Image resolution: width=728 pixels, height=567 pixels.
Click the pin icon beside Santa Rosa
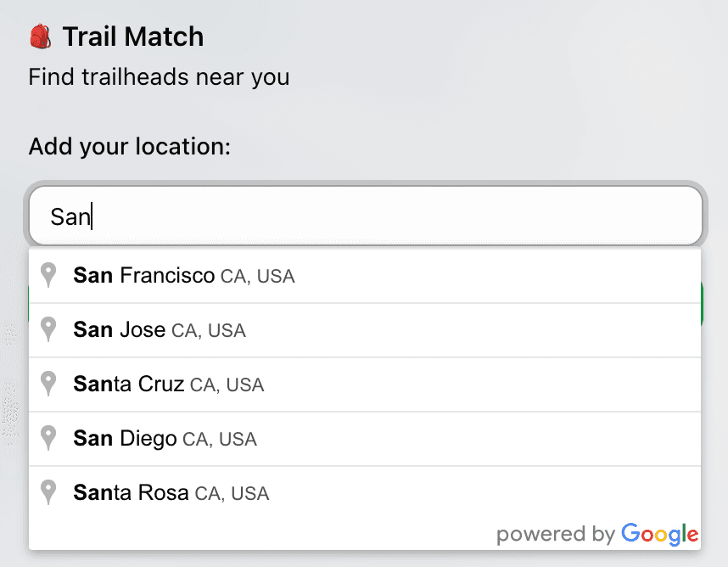pos(48,493)
